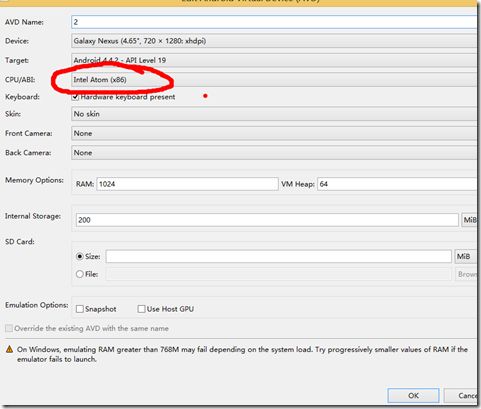Click the SD Card File path field
481x409 pixels.
click(x=279, y=274)
